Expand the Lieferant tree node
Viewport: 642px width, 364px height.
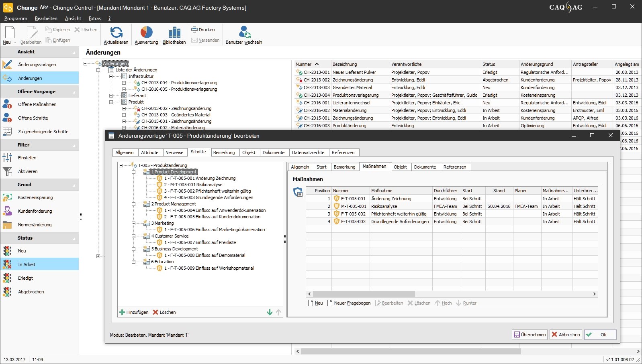click(111, 96)
